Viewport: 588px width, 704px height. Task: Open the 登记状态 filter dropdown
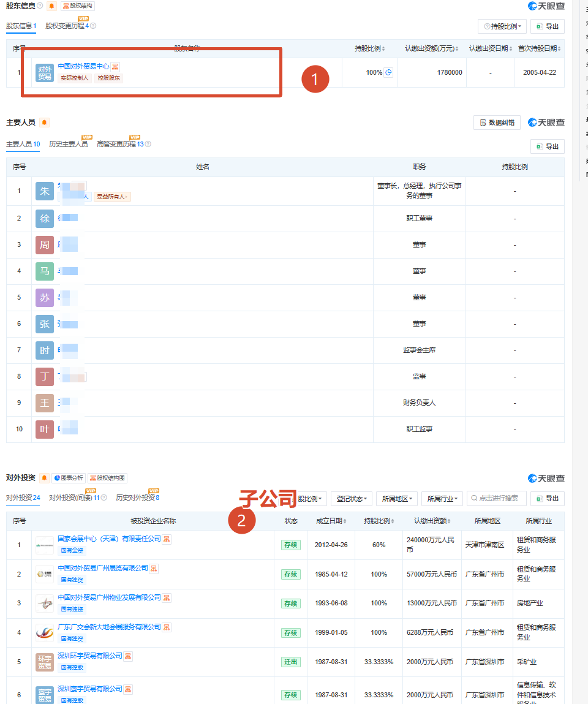point(352,499)
